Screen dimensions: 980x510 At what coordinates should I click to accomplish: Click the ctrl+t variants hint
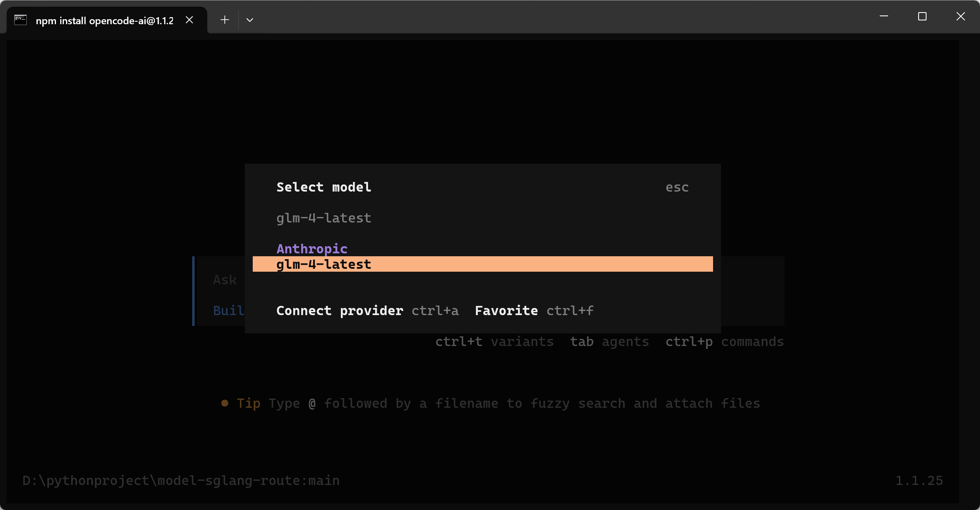[494, 342]
